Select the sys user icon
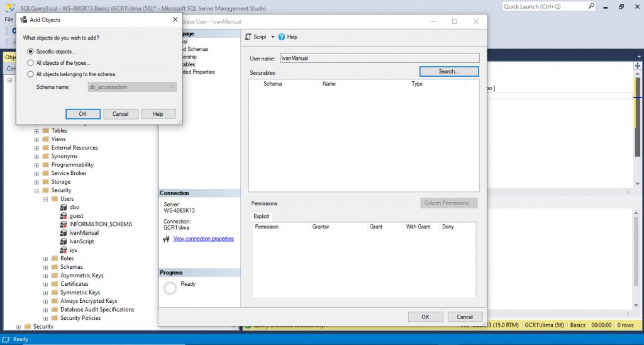 [x=64, y=250]
